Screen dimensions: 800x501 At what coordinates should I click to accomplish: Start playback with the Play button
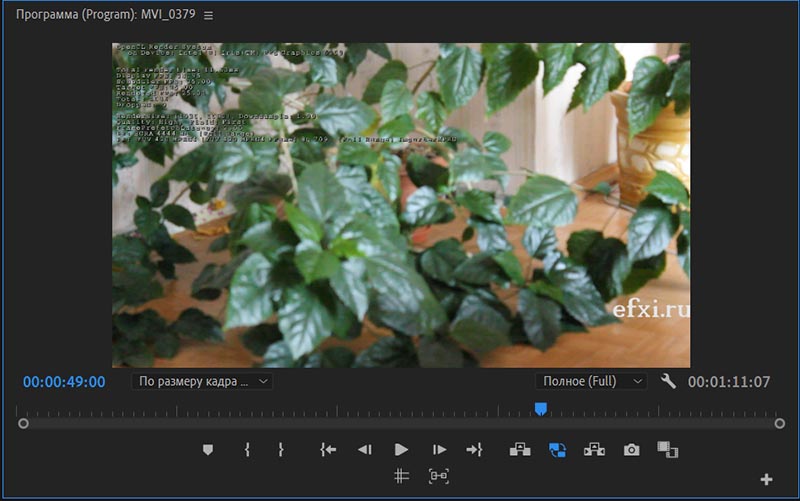[401, 449]
